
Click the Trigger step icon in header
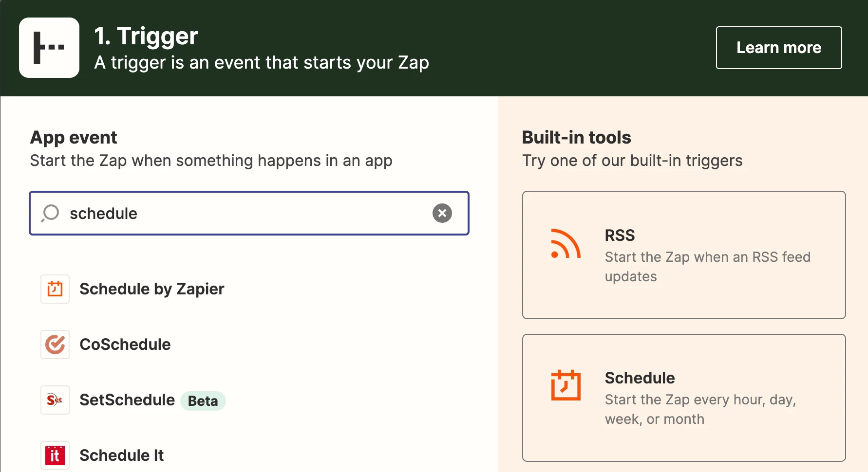point(49,48)
